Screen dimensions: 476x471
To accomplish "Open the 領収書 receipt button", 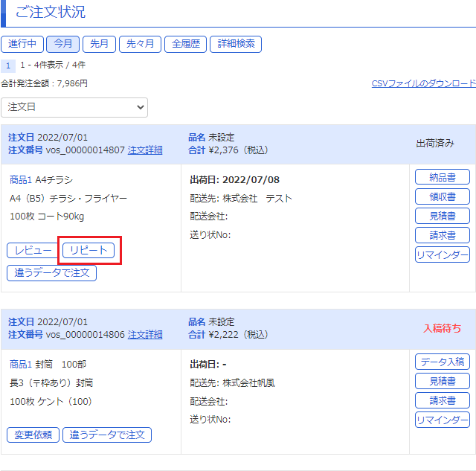I will [x=442, y=196].
